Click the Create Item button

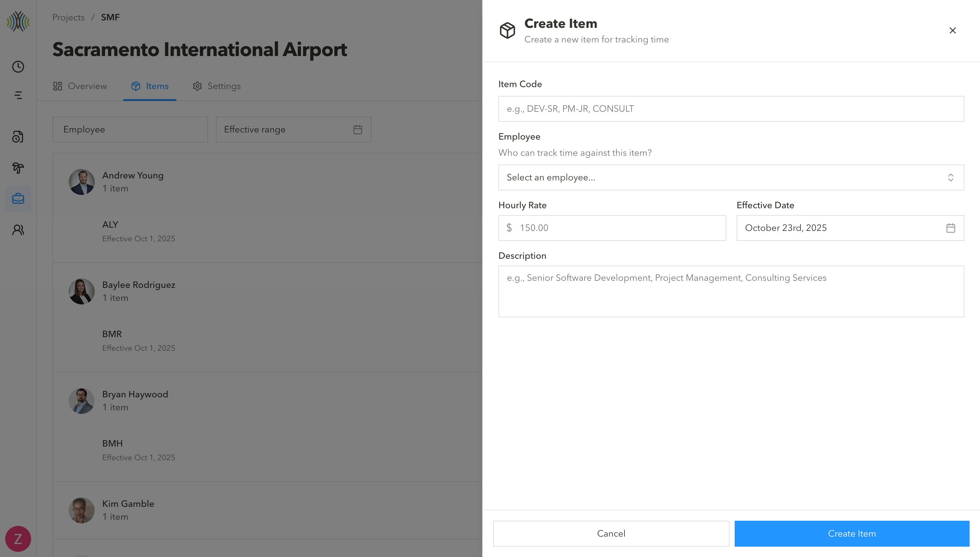pyautogui.click(x=852, y=534)
